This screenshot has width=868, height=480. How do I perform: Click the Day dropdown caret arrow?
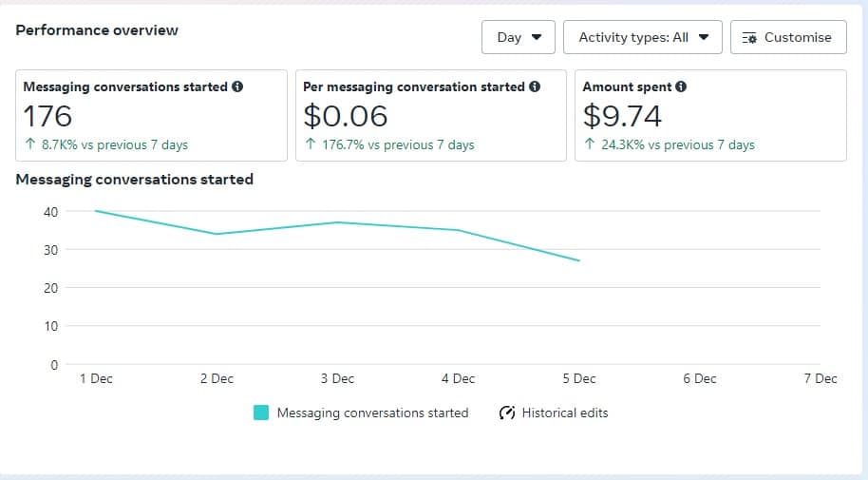coord(537,38)
